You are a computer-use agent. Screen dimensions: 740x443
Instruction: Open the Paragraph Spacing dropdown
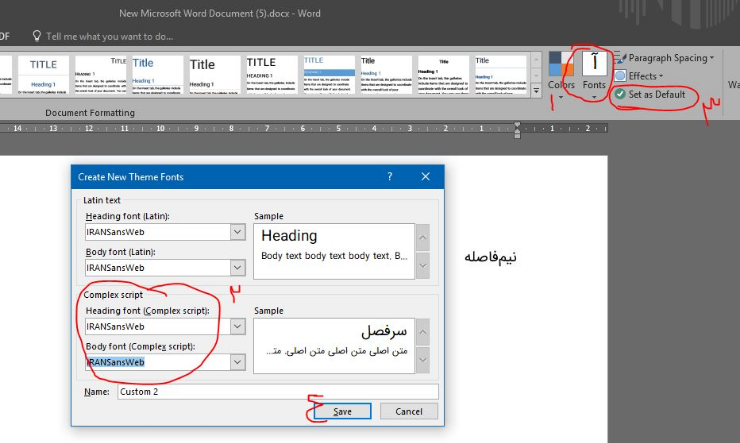click(x=664, y=58)
